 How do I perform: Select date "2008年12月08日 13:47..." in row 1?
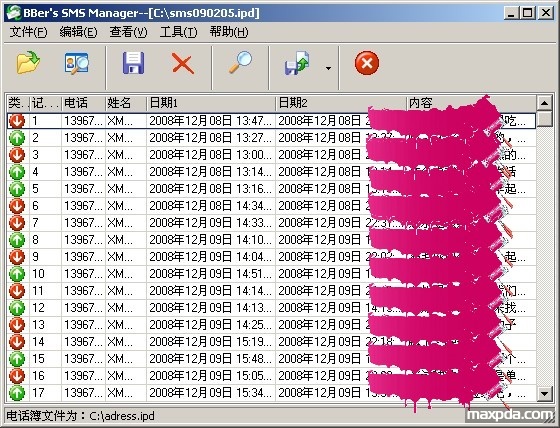pyautogui.click(x=210, y=121)
